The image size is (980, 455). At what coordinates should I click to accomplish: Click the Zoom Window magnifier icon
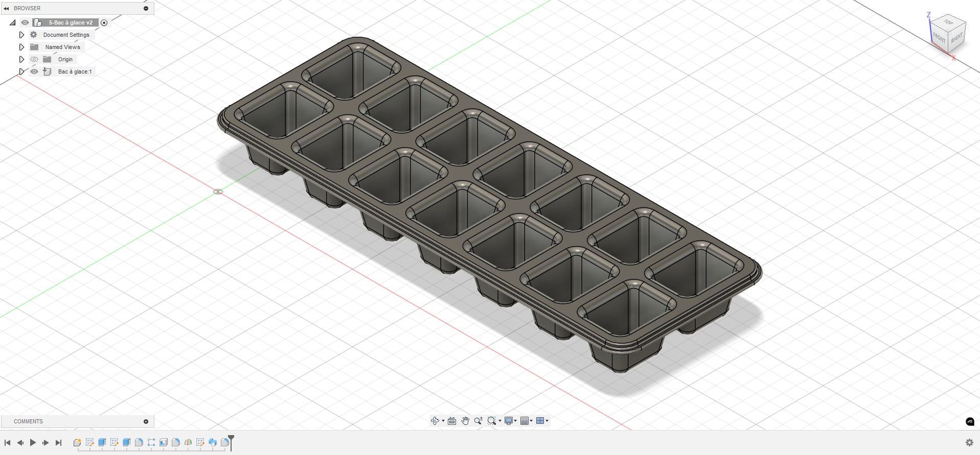tap(492, 421)
